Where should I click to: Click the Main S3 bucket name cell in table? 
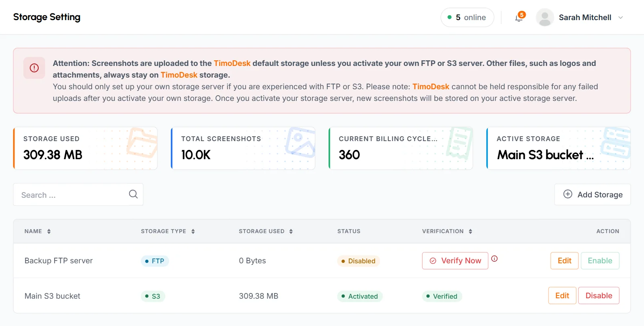pyautogui.click(x=52, y=296)
